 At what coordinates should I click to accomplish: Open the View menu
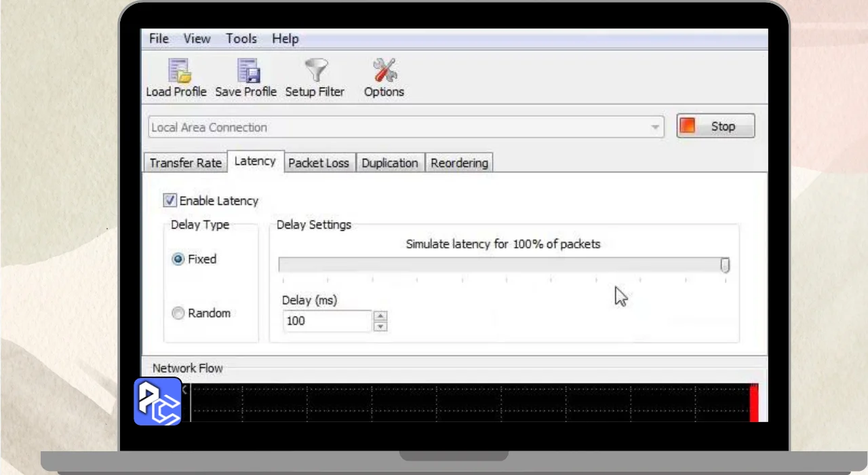tap(197, 39)
